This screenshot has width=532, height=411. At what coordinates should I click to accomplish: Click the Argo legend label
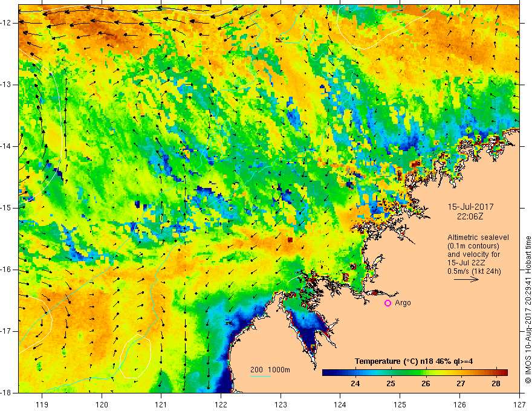403,303
